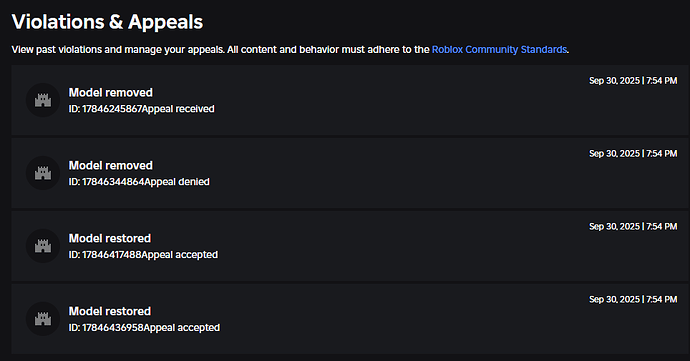Viewport: 690px width, 361px height.
Task: Select ID 17846245867 text
Action: click(x=105, y=109)
